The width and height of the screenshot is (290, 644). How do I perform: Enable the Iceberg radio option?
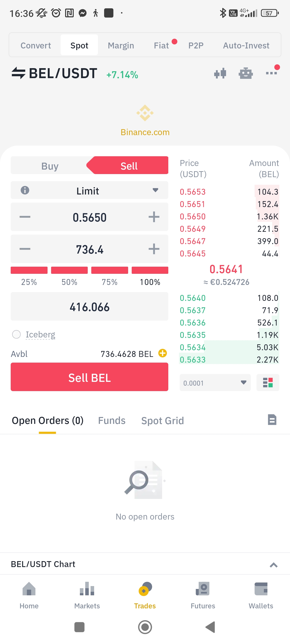click(16, 334)
